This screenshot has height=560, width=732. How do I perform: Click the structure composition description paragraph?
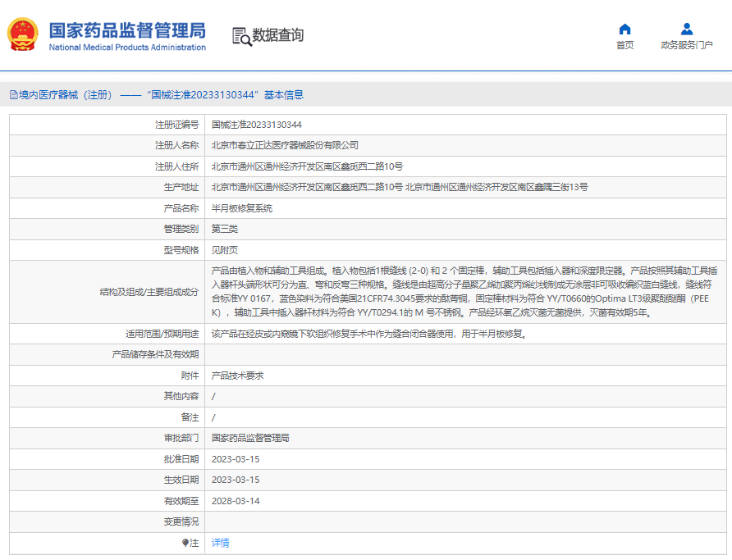pos(464,291)
